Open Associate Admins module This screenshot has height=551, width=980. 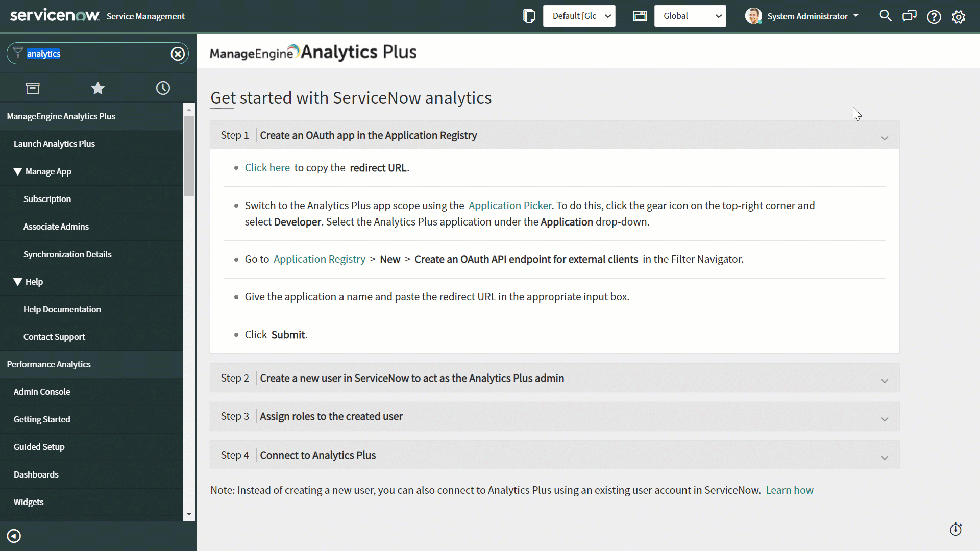click(x=91, y=227)
